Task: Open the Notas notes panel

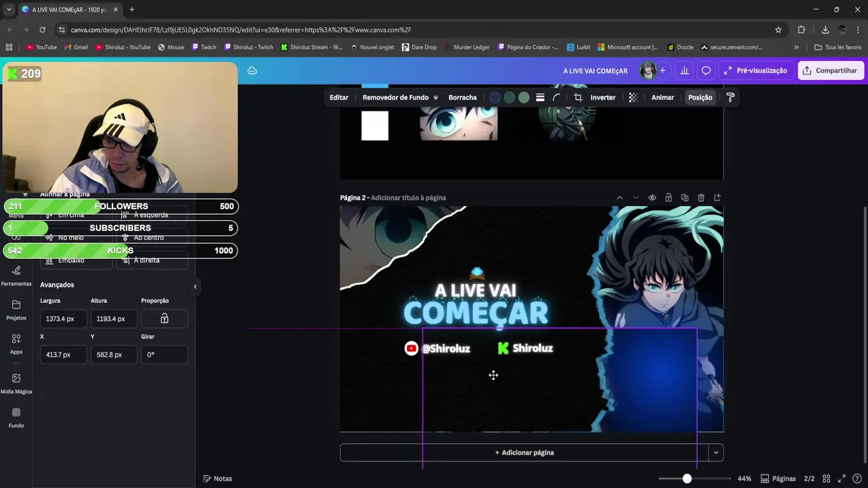Action: click(x=217, y=479)
